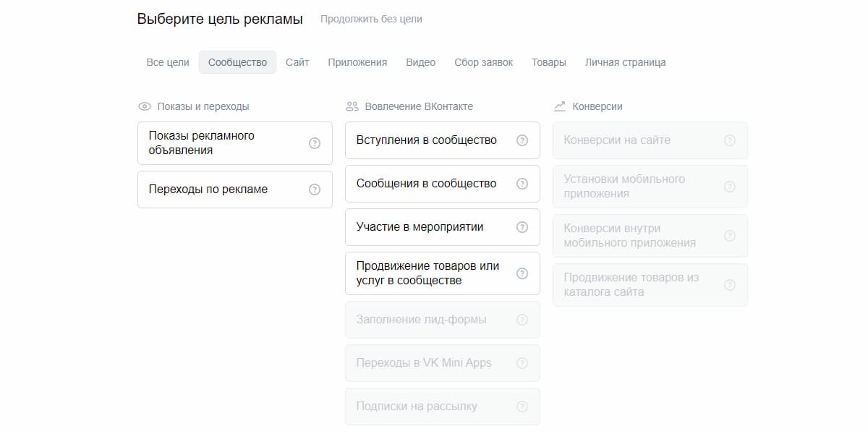
Task: Select the Переходы по рекламе goal
Action: pos(217,190)
